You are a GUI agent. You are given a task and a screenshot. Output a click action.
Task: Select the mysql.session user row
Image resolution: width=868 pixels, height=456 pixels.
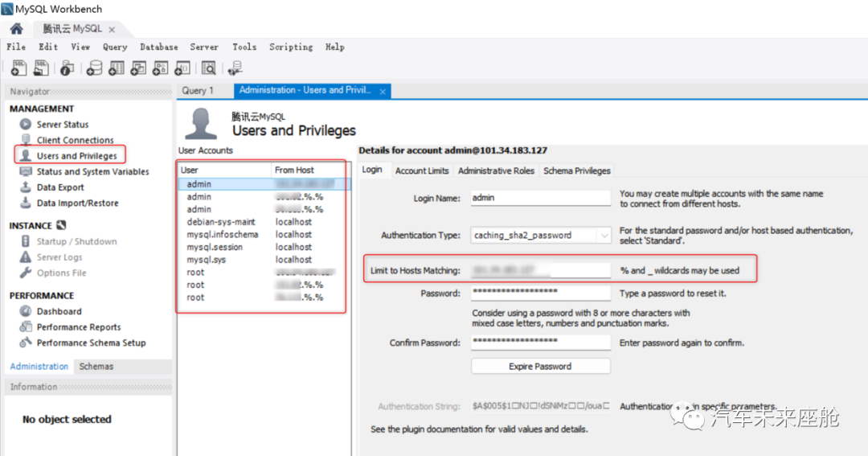[x=264, y=247]
